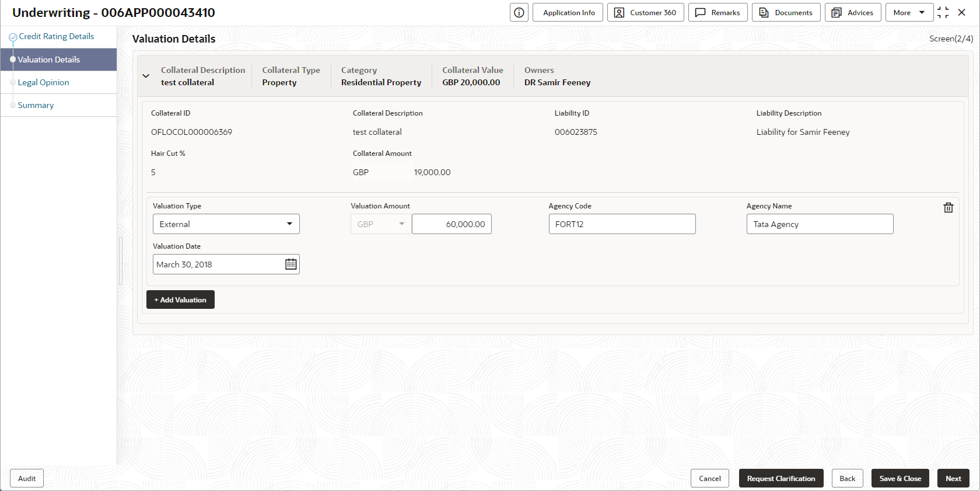Select the Valuation Details step

tap(58, 60)
